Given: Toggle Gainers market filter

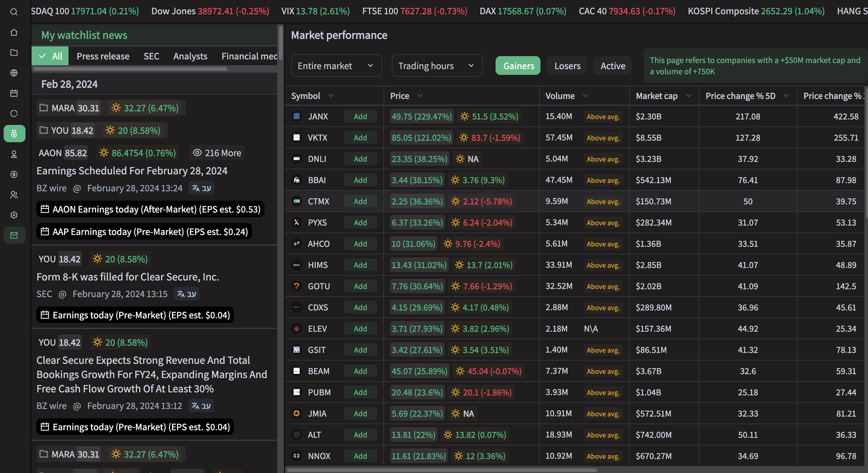Looking at the screenshot, I should pos(518,66).
